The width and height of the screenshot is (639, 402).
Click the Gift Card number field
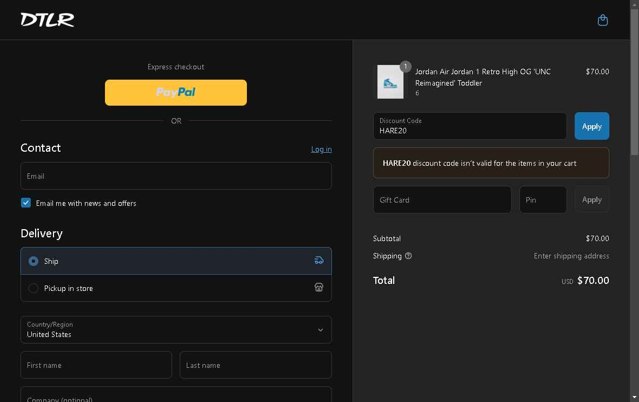pyautogui.click(x=442, y=200)
